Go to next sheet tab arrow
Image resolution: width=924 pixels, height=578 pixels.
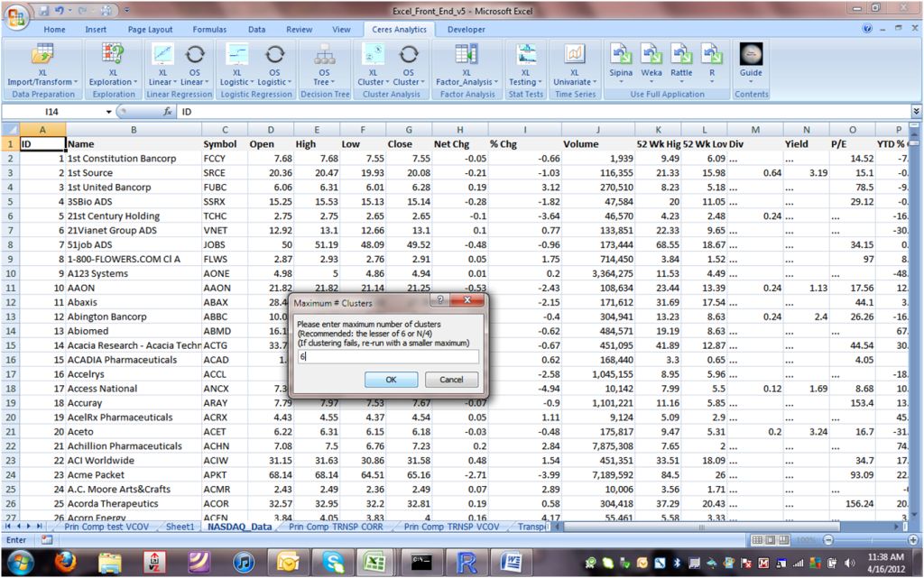28,527
